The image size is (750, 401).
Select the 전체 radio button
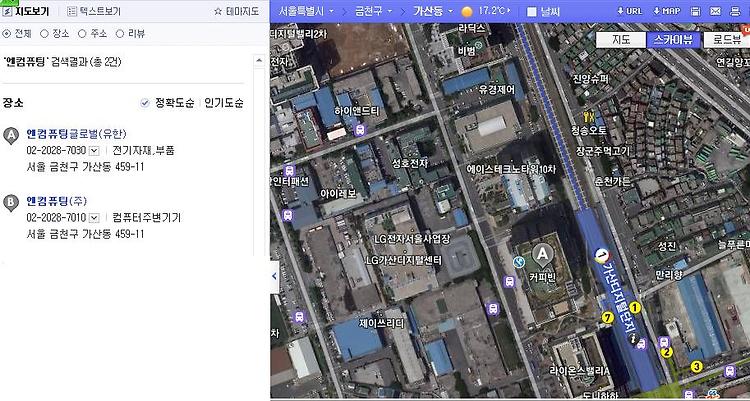click(6, 33)
